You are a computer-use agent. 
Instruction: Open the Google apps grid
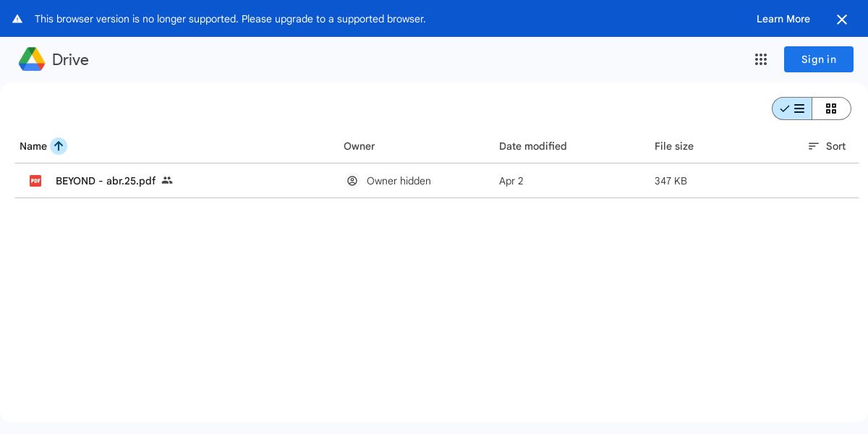(x=760, y=59)
